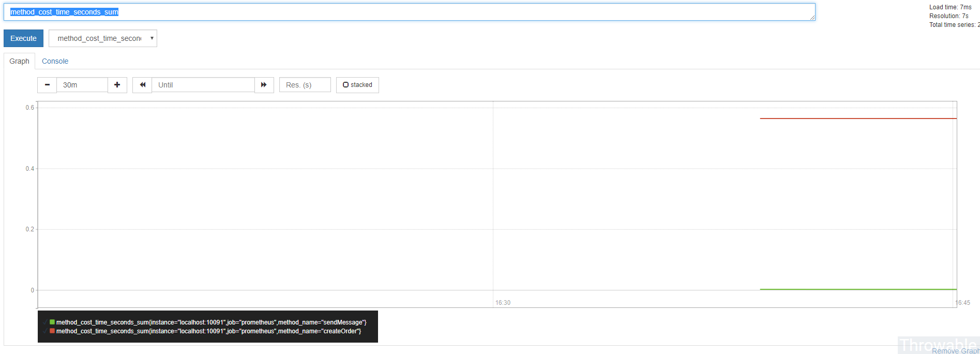Click the Load time: 7ms text
This screenshot has width=980, height=354.
[950, 7]
